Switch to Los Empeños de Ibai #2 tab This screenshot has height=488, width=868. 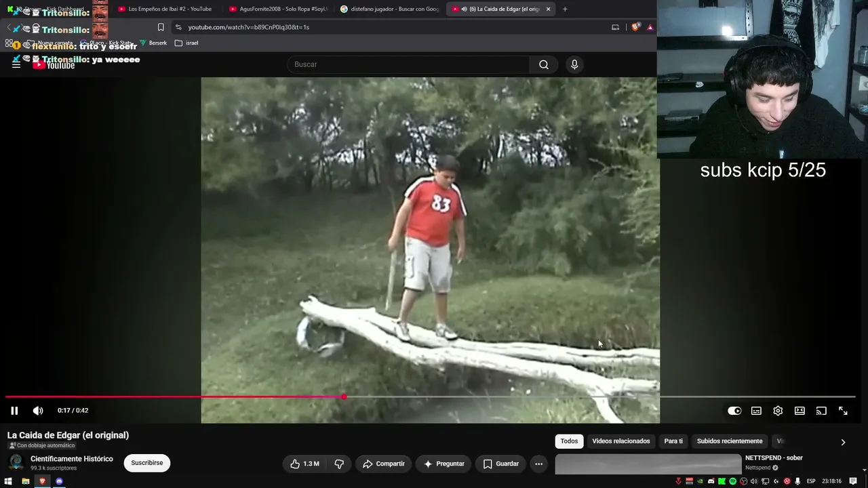click(x=165, y=9)
